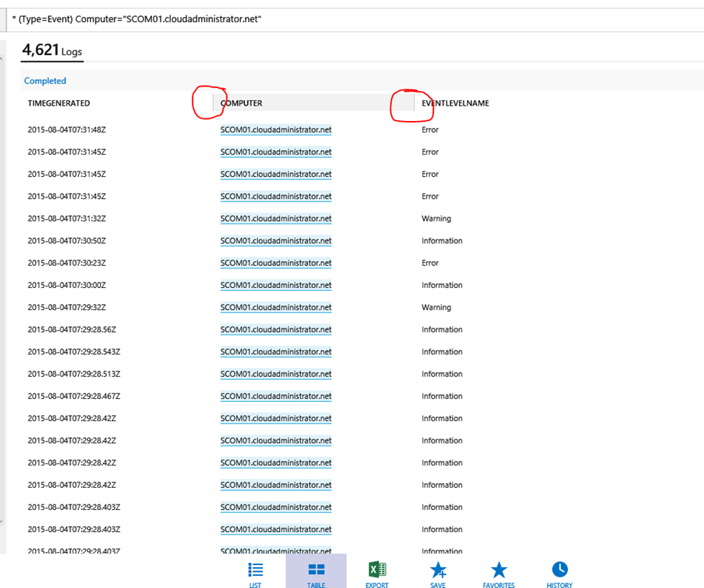Sort by EVENTLEVELNAME column header
The width and height of the screenshot is (704, 588).
[455, 103]
